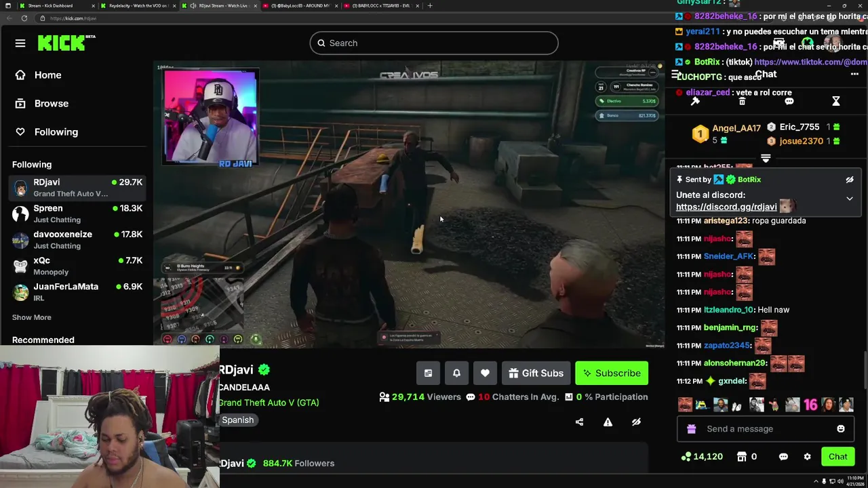Open Sneider_AFK chat username

pos(728,256)
